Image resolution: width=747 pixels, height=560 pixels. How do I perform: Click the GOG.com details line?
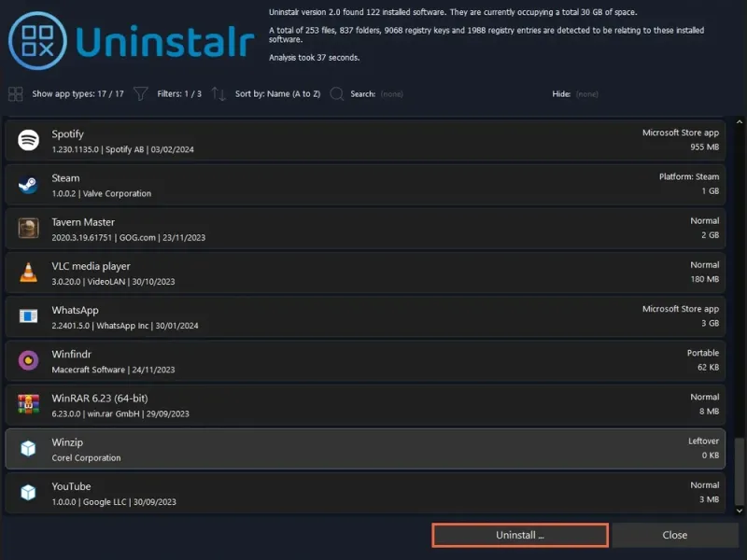129,238
